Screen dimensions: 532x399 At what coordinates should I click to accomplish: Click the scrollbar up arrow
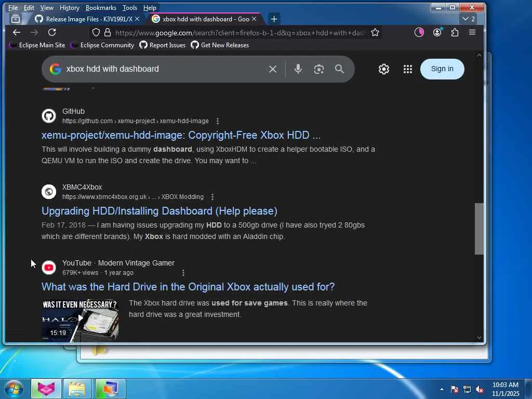479,55
